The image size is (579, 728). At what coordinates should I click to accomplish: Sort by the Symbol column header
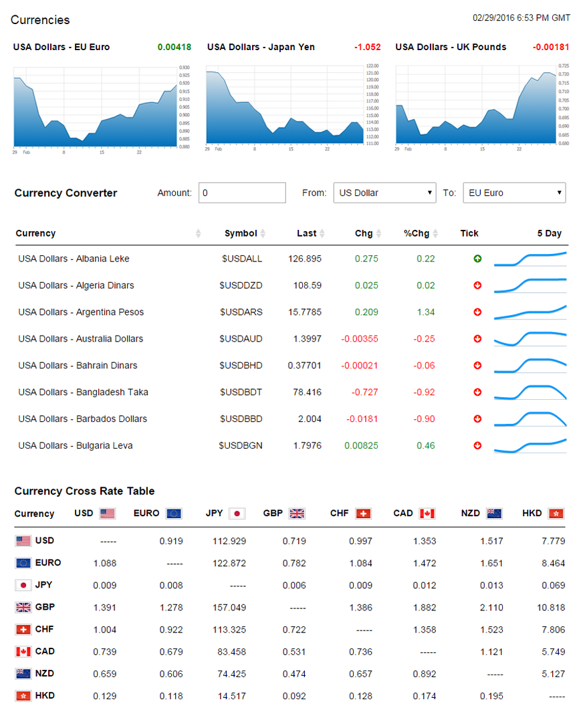click(241, 233)
